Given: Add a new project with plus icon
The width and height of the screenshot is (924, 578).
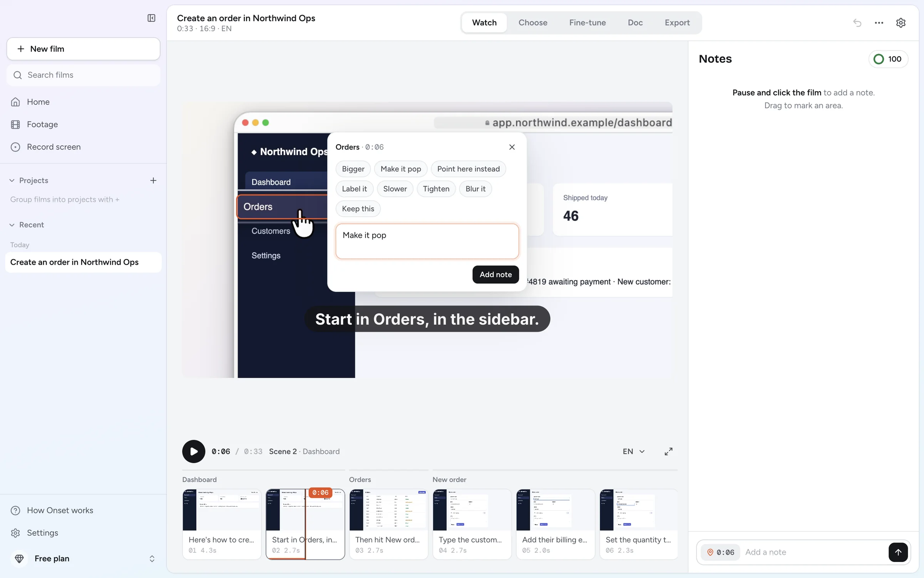Looking at the screenshot, I should click(153, 180).
